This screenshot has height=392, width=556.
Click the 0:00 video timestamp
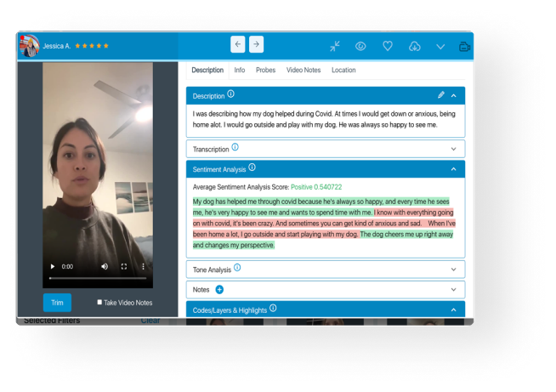pos(67,266)
